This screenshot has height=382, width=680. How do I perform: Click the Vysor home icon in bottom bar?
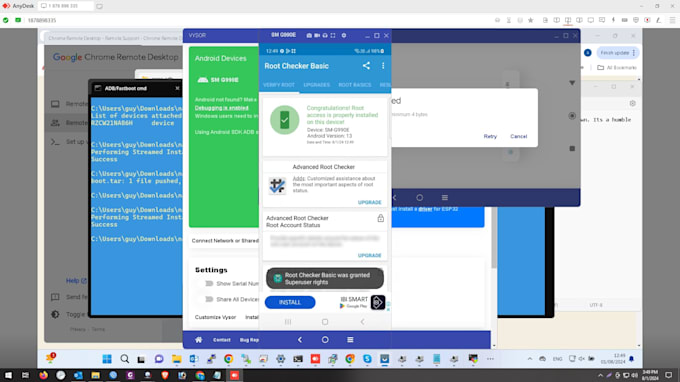point(198,340)
